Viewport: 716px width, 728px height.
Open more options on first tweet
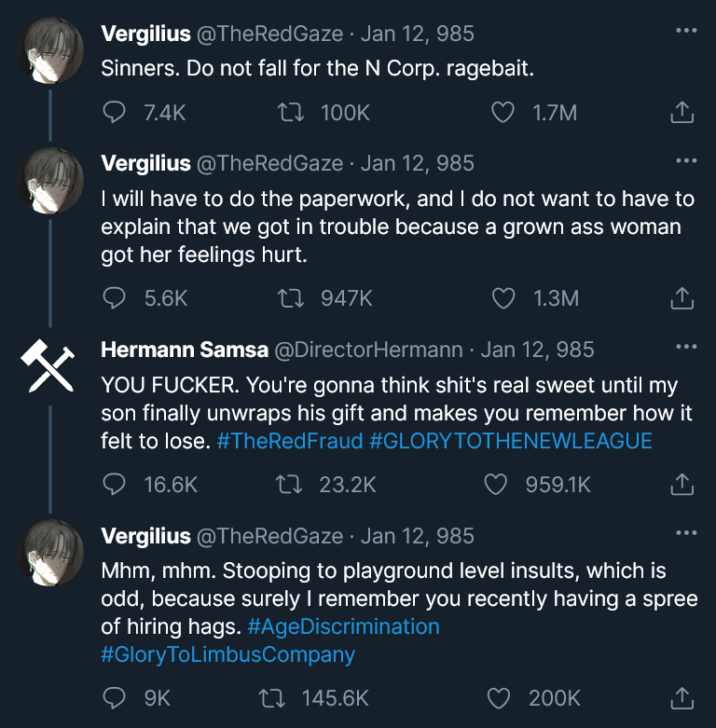(x=685, y=32)
